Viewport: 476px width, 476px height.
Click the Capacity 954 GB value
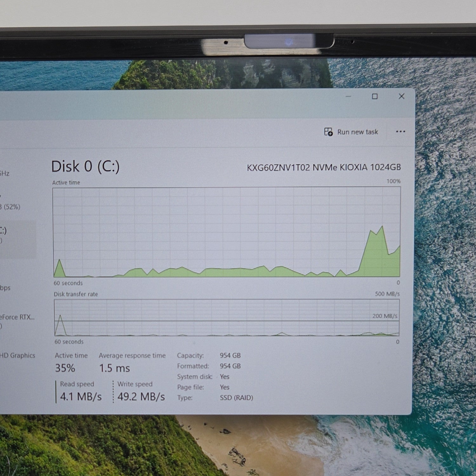pyautogui.click(x=230, y=355)
